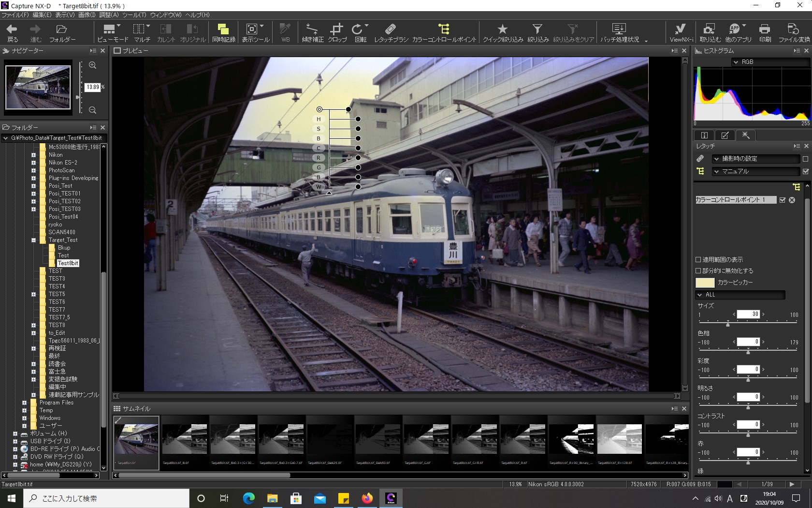Click the 取り込む import icon
812x508 pixels.
(710, 29)
